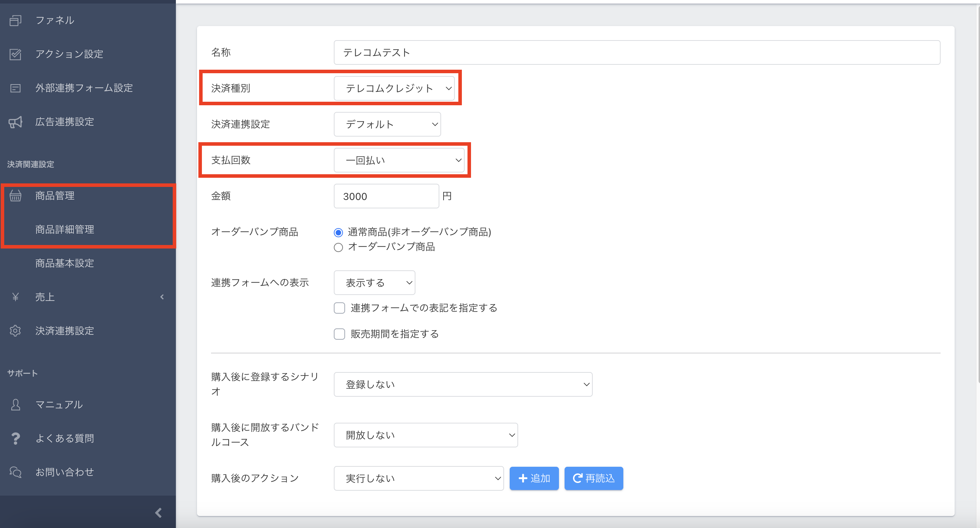Image resolution: width=980 pixels, height=528 pixels.
Task: Enable 連携フォームでの表記を指定する checkbox
Action: [x=339, y=308]
